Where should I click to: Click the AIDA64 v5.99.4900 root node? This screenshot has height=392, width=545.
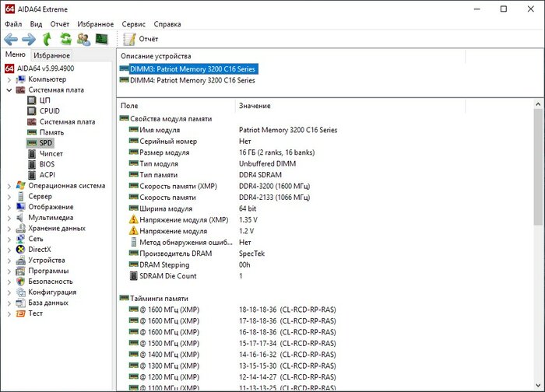pos(45,68)
